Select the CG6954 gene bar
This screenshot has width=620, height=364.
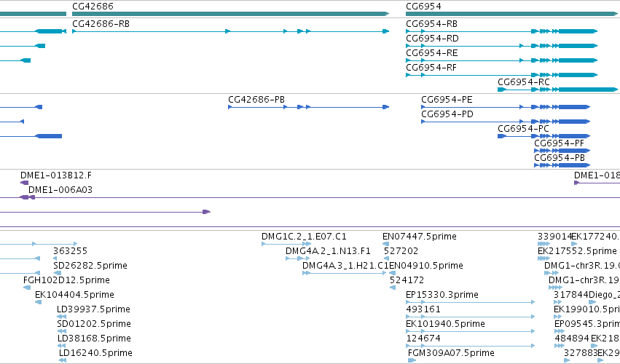click(x=511, y=14)
